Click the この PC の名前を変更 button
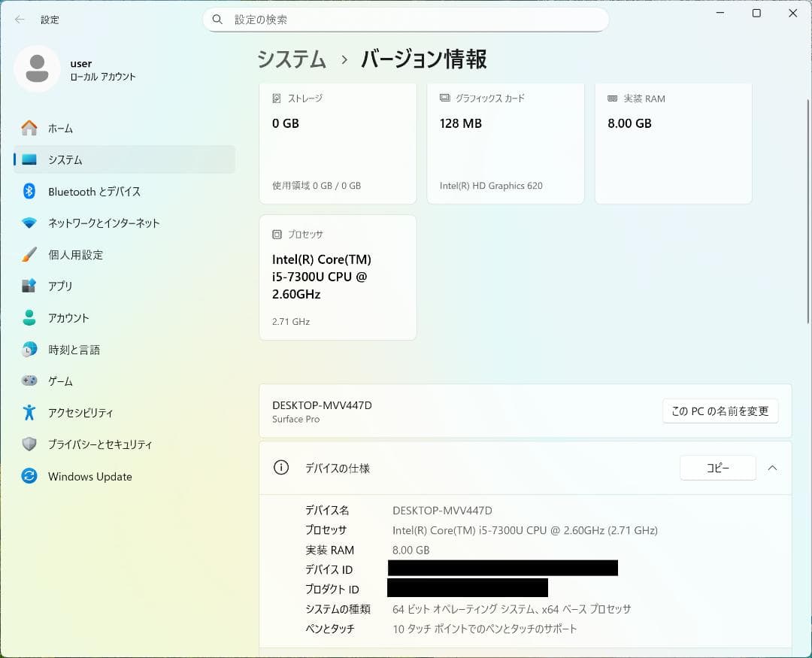This screenshot has height=658, width=812. [720, 411]
